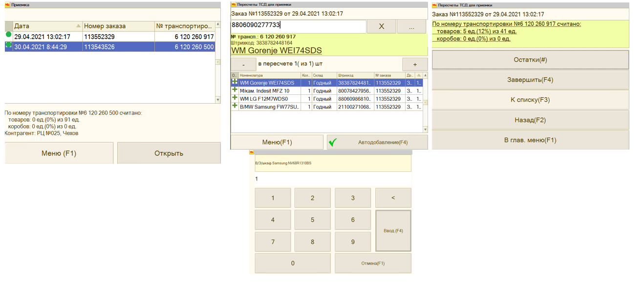Tap digit 3 on numeric keypad
This screenshot has height=287, width=644.
click(353, 198)
